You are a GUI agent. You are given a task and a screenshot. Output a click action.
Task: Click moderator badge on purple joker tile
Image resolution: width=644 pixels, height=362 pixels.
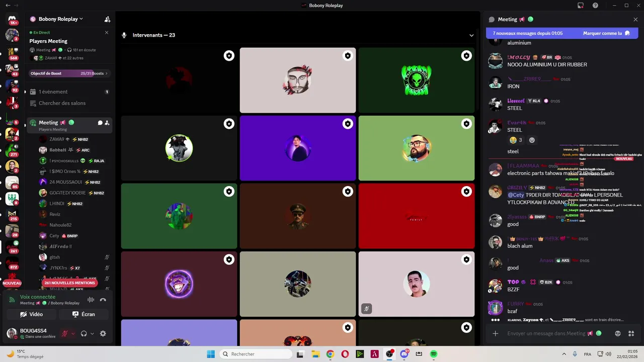click(x=229, y=259)
